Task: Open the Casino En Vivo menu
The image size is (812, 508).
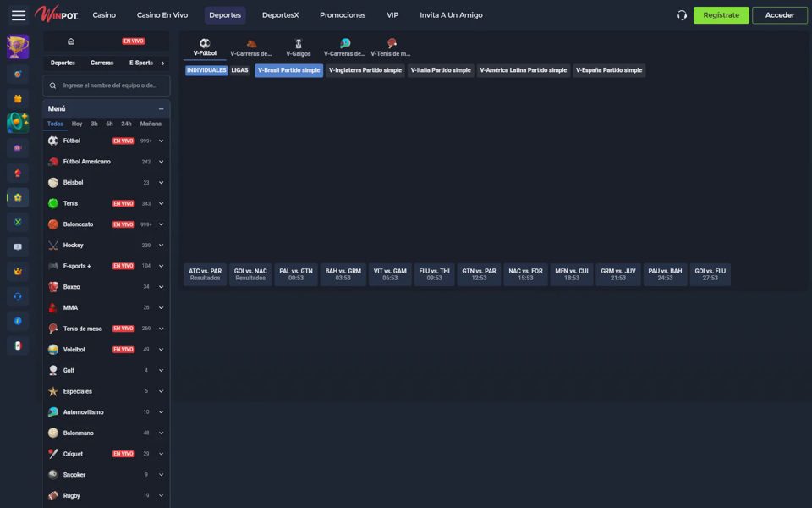Action: (162, 15)
